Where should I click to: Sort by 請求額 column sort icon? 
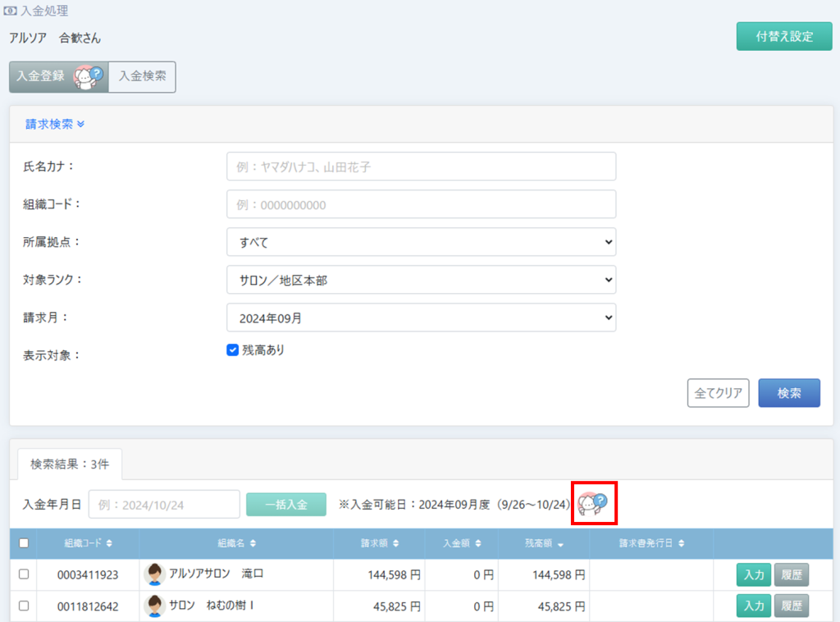397,543
